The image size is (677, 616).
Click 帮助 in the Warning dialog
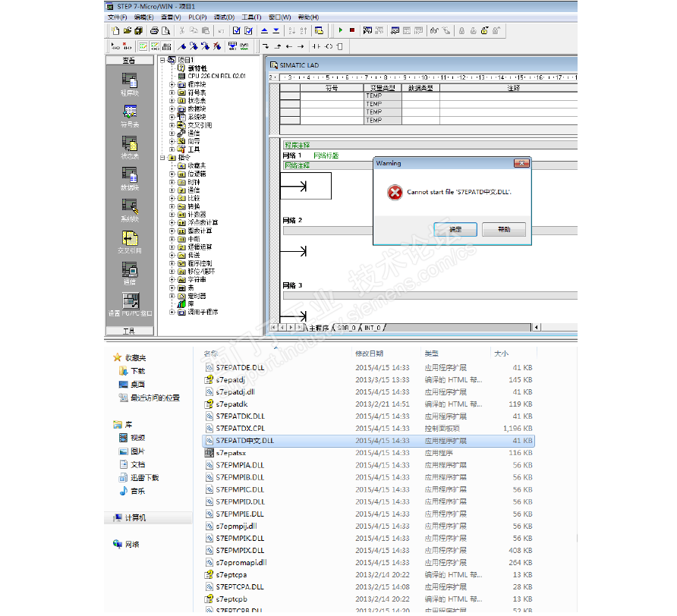coord(504,229)
